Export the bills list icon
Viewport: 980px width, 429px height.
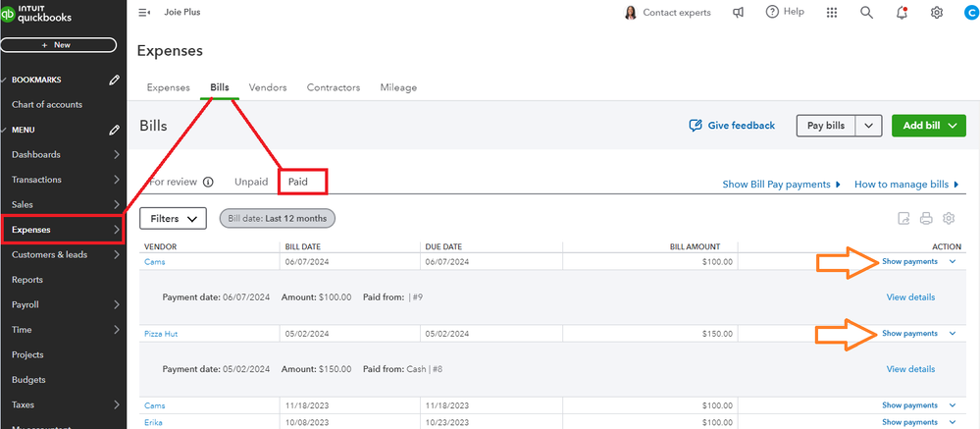click(x=903, y=218)
